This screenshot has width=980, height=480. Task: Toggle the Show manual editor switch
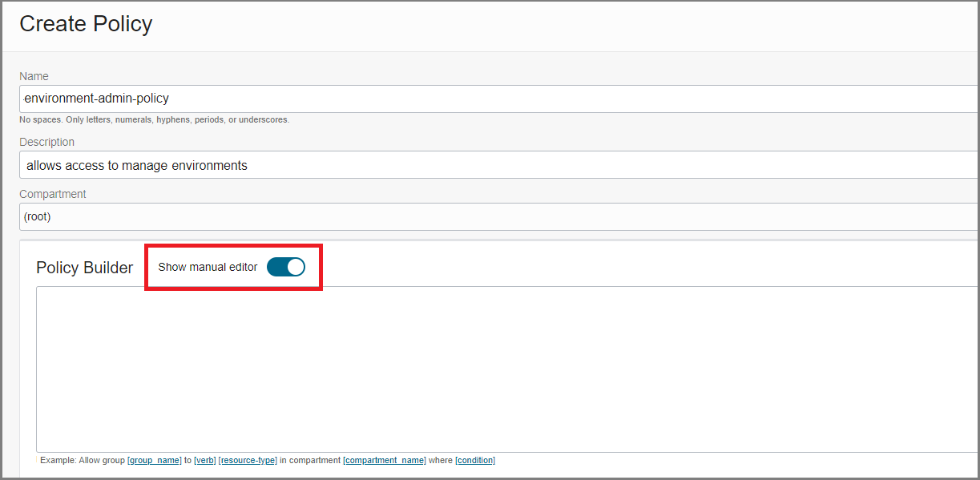pos(286,267)
